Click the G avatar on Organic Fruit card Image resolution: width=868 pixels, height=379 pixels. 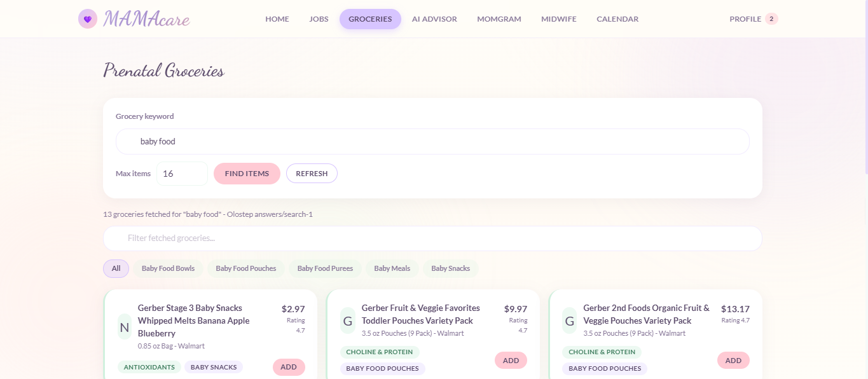(x=570, y=320)
